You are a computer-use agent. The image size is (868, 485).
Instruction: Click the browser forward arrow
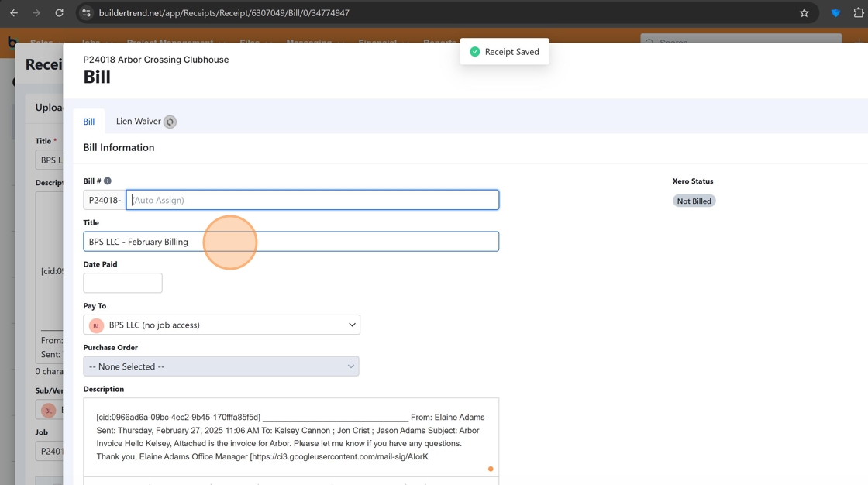click(x=36, y=12)
